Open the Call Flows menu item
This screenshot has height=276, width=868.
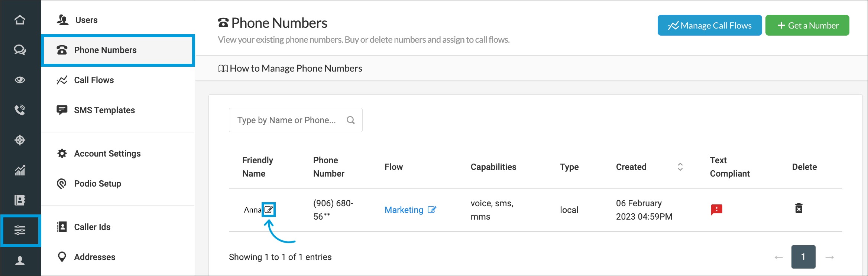[94, 80]
